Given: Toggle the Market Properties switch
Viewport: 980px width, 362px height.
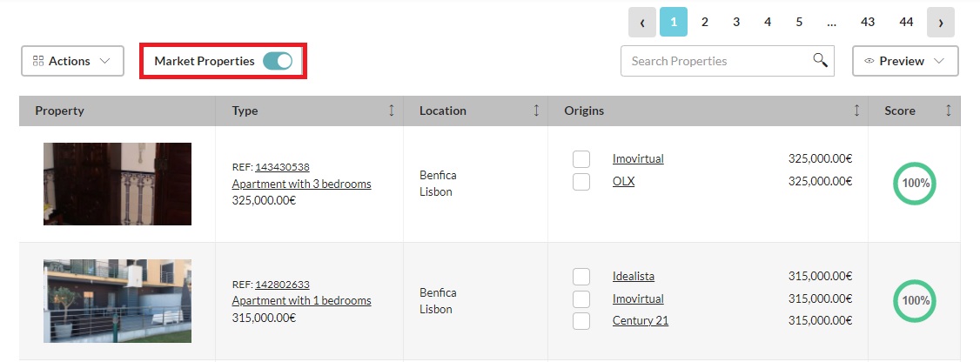Looking at the screenshot, I should (278, 61).
